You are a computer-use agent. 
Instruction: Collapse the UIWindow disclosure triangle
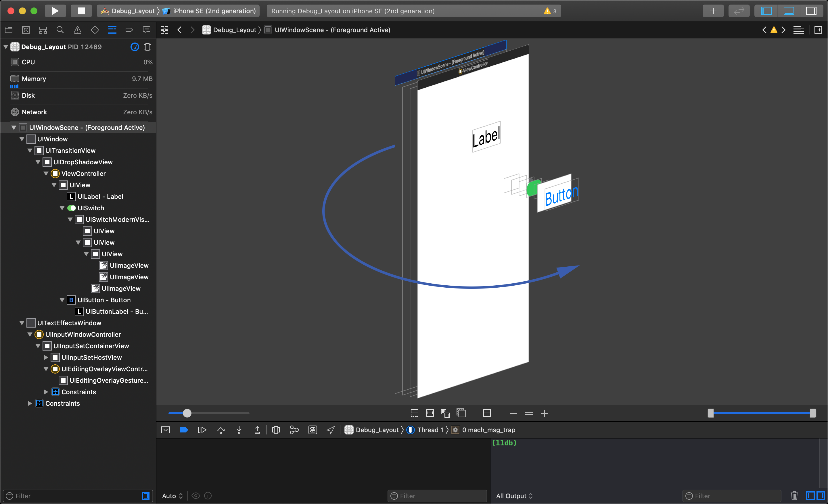click(22, 139)
